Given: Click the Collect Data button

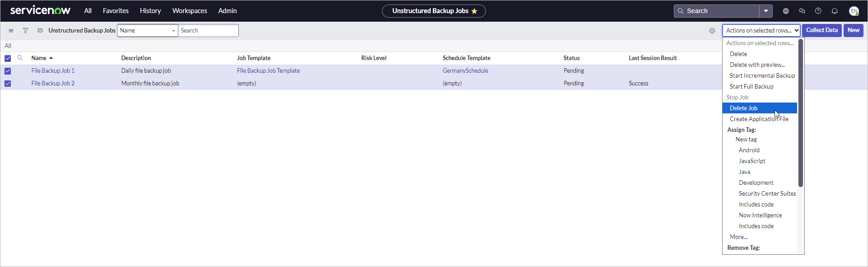Looking at the screenshot, I should 821,30.
